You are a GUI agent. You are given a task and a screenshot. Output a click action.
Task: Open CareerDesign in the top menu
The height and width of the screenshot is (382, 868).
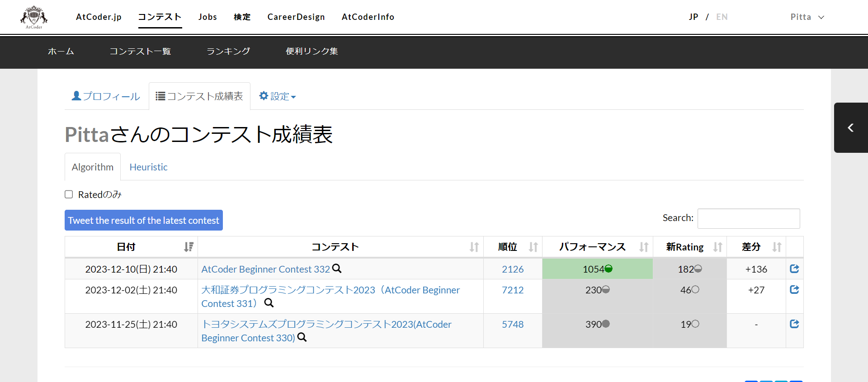point(296,17)
